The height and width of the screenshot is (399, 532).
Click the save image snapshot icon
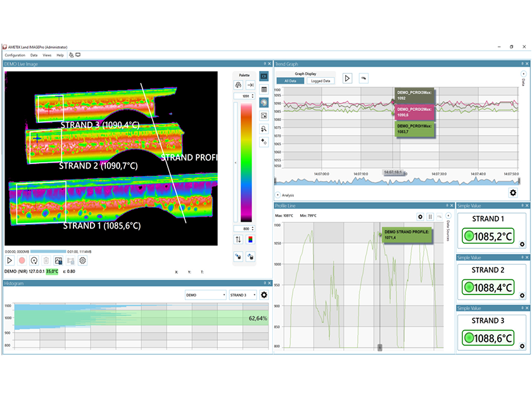(58, 260)
